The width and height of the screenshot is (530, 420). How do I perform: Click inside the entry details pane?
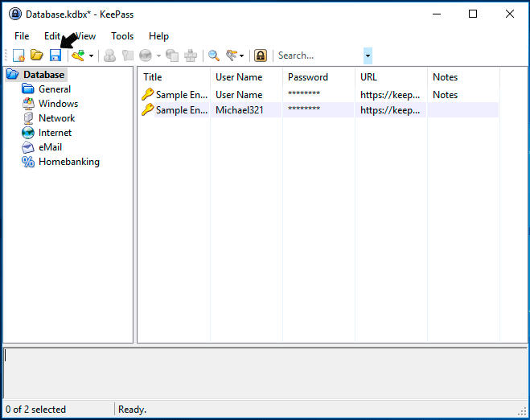[x=265, y=373]
